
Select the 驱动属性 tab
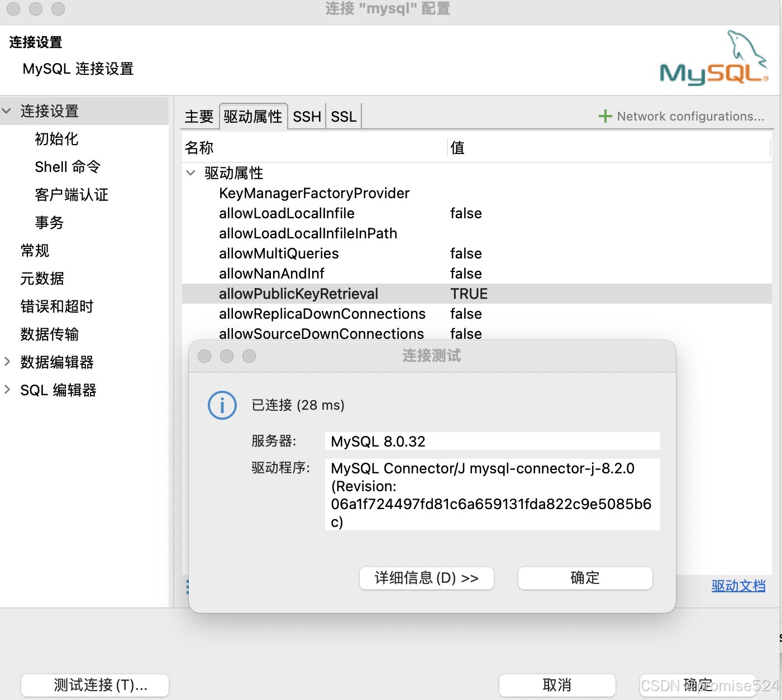coord(253,117)
